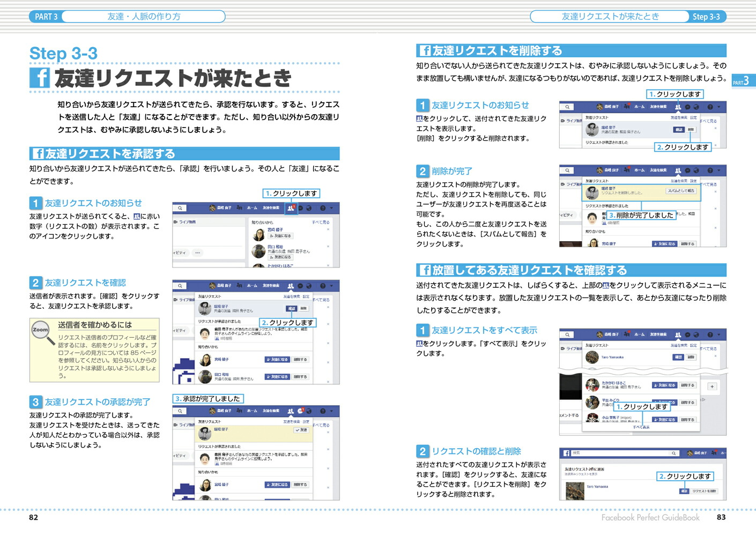
Task: Click 確認 for Taro Yamaoka in last screenshot
Action: click(684, 491)
